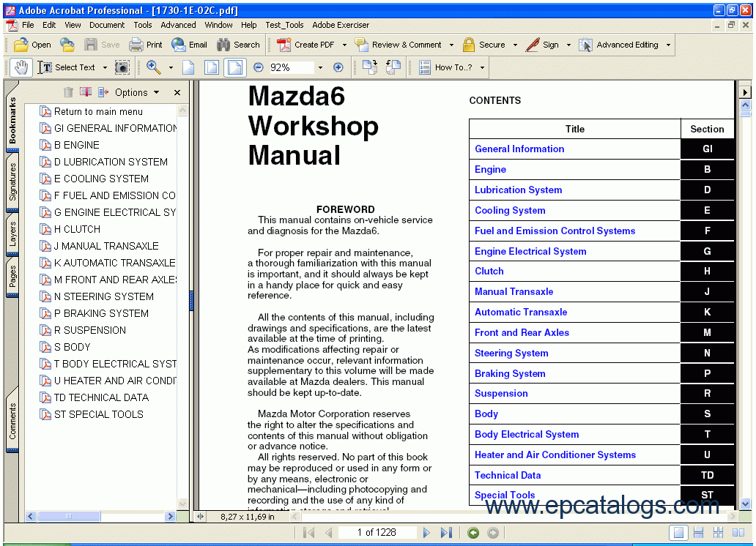Open the Braking System contents link
This screenshot has height=546, width=756.
click(510, 373)
